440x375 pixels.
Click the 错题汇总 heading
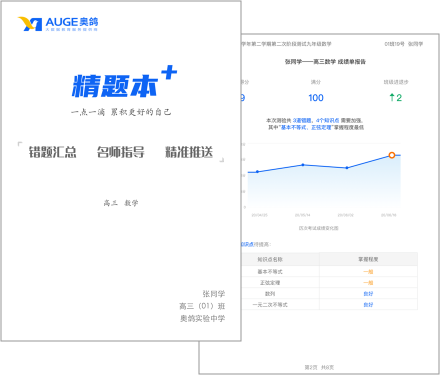52,152
